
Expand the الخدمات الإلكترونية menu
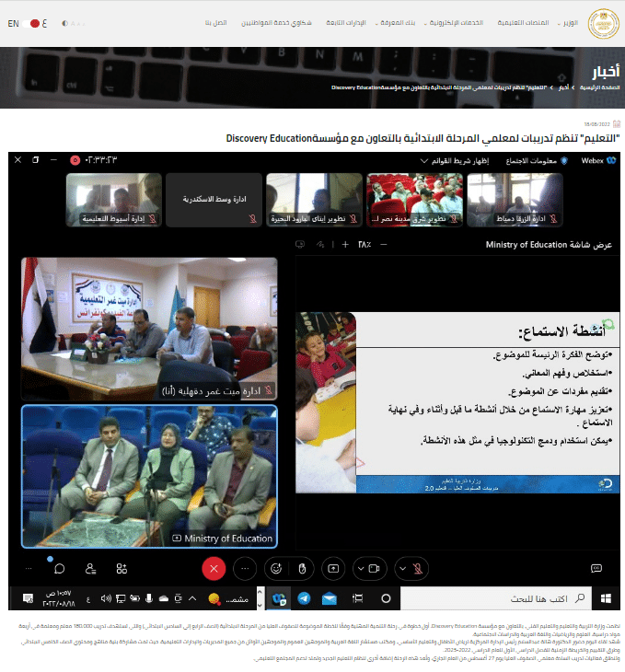[454, 23]
